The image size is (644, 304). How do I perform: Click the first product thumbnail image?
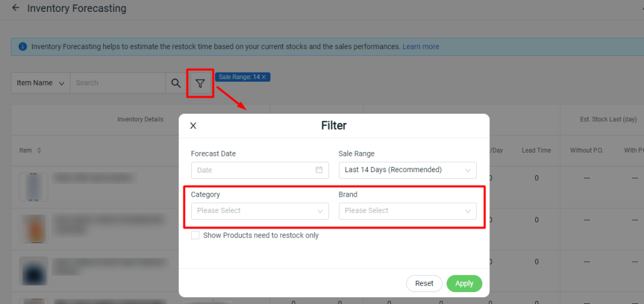pos(34,187)
